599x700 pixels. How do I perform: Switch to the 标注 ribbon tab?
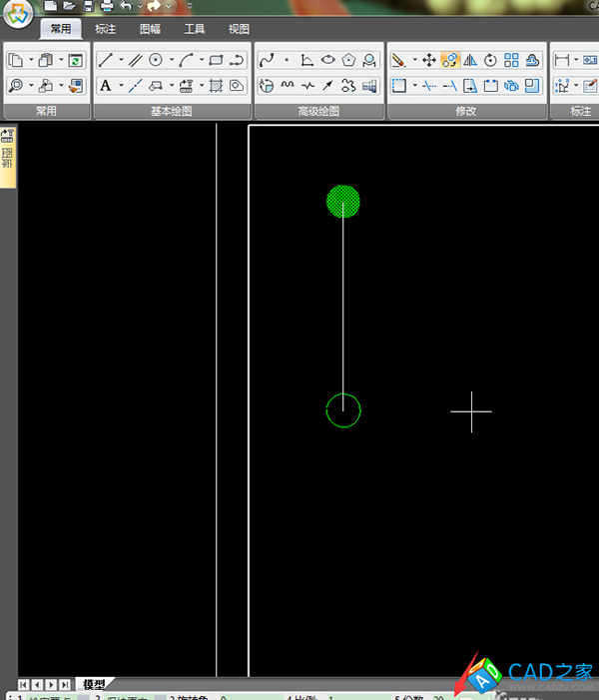pos(106,30)
